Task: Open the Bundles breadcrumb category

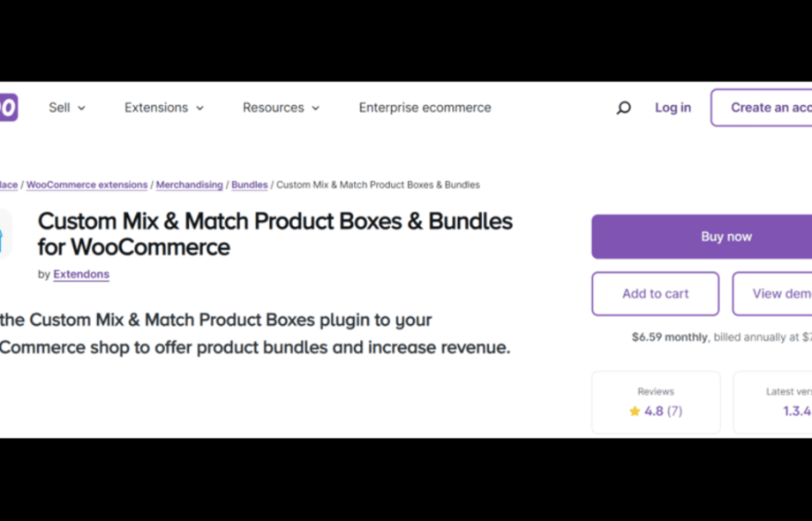Action: coord(249,185)
